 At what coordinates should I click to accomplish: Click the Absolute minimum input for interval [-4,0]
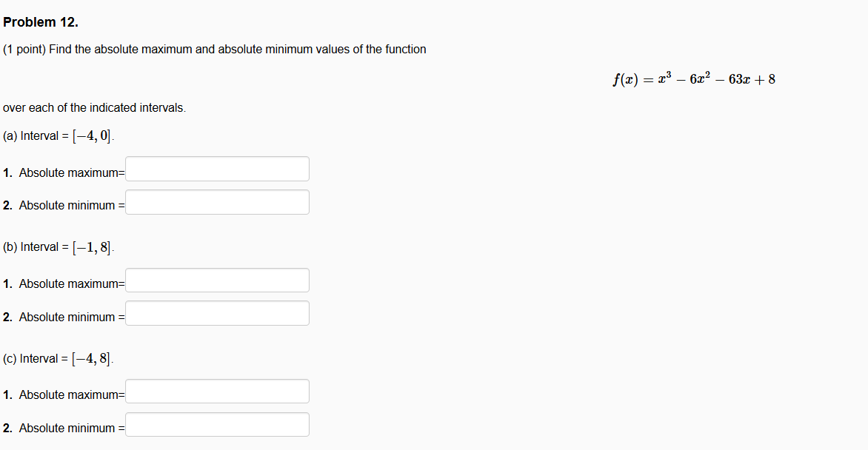pyautogui.click(x=217, y=201)
